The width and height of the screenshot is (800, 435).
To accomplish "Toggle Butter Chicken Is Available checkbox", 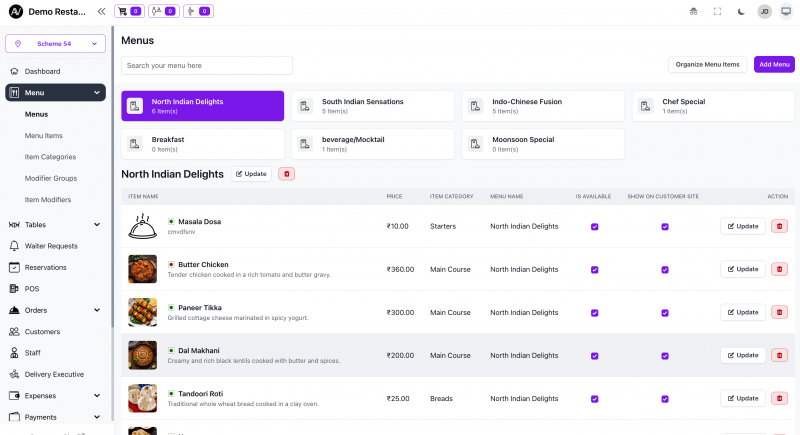I will click(594, 269).
